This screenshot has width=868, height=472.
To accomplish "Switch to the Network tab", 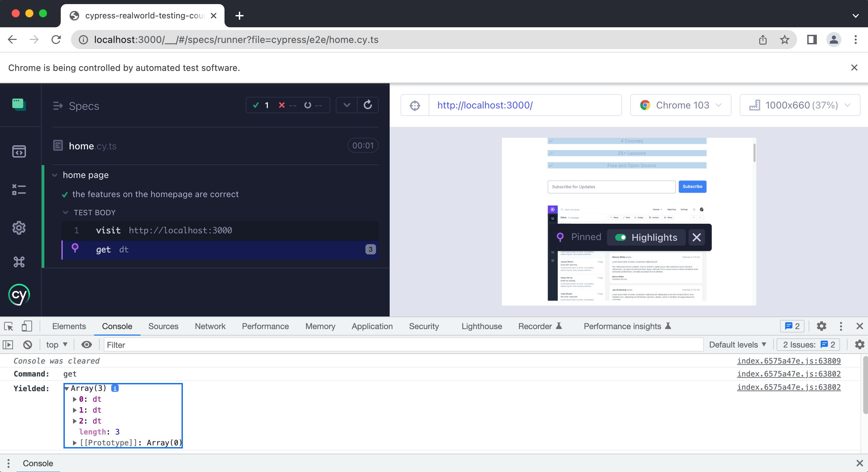I will point(210,326).
